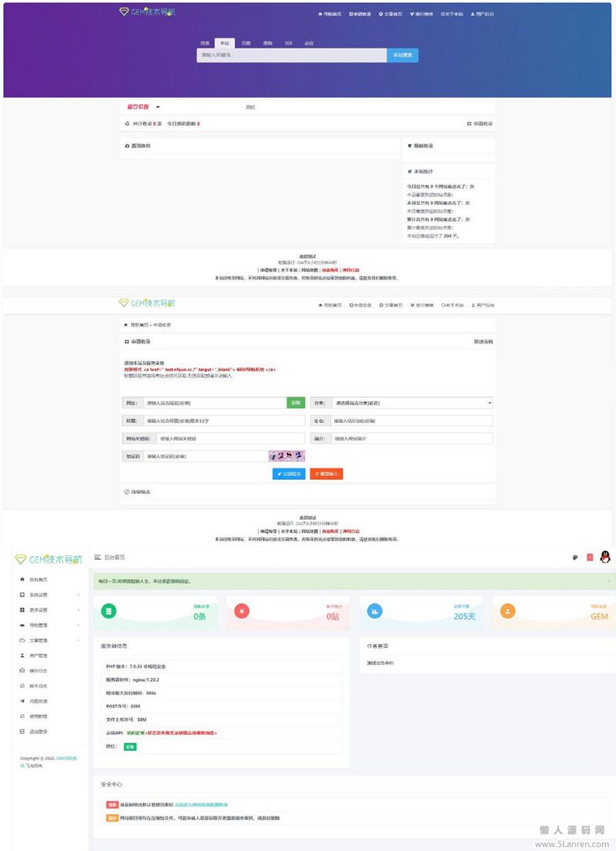Screen dimensions: 616x851
Task: Click the home icon in the breadcrumb
Action: (x=126, y=324)
